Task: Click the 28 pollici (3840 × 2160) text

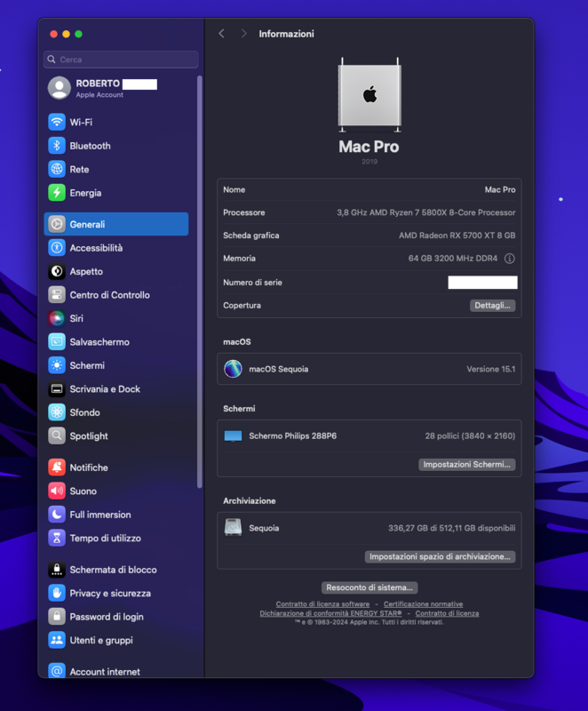Action: point(470,436)
